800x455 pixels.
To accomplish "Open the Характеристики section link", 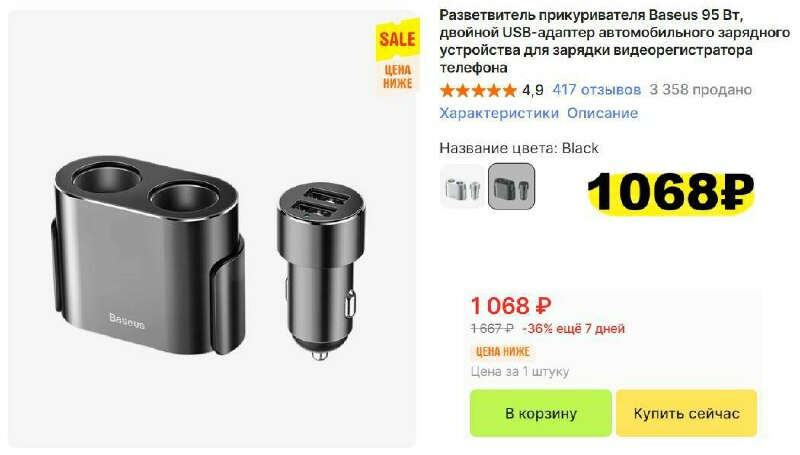I will pos(499,113).
